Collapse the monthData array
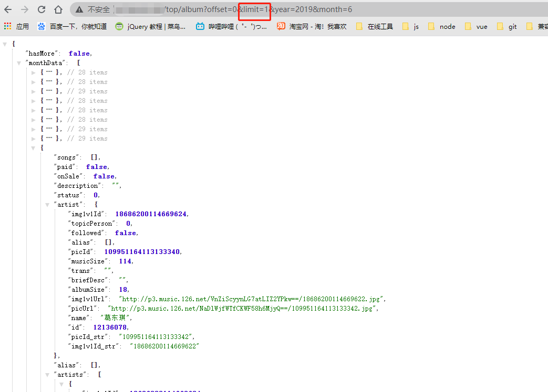The image size is (548, 392). point(19,62)
